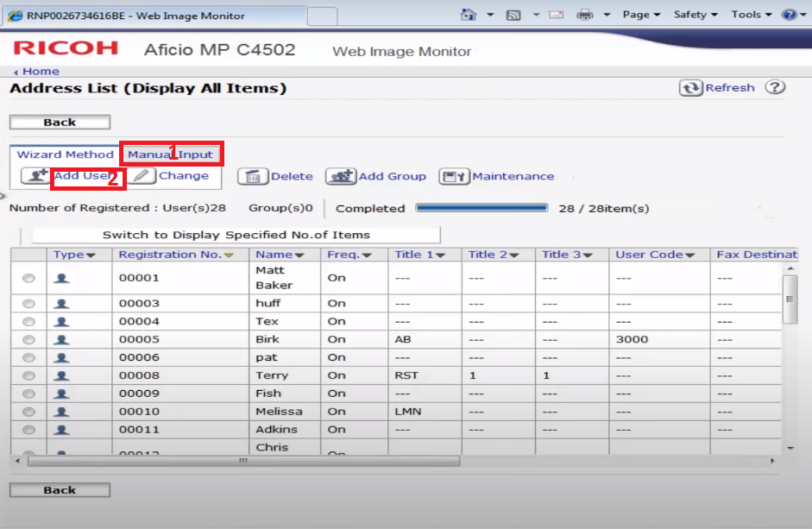The image size is (812, 529).
Task: Click the Add Group icon
Action: [341, 176]
